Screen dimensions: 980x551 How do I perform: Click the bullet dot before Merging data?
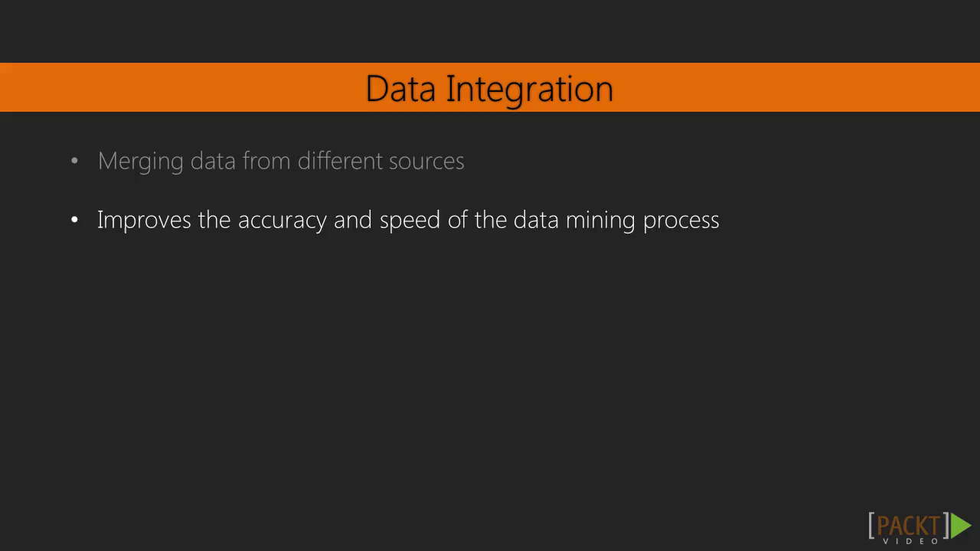74,161
